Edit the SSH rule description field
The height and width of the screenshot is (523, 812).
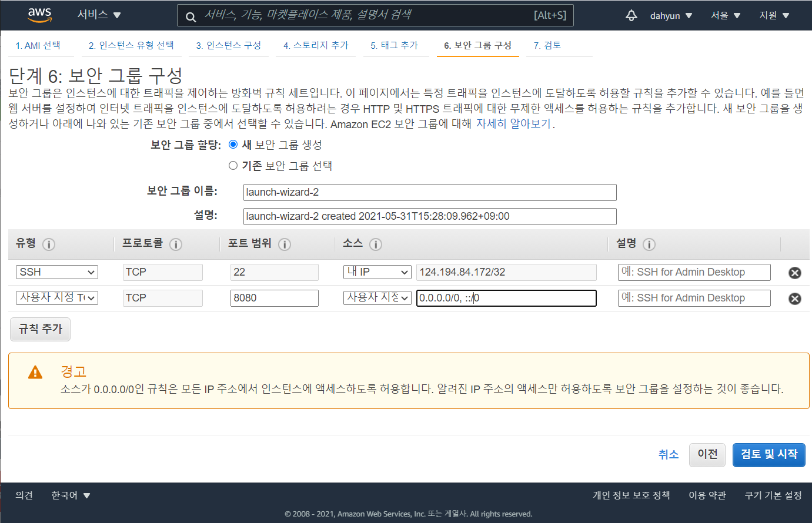[x=694, y=272]
